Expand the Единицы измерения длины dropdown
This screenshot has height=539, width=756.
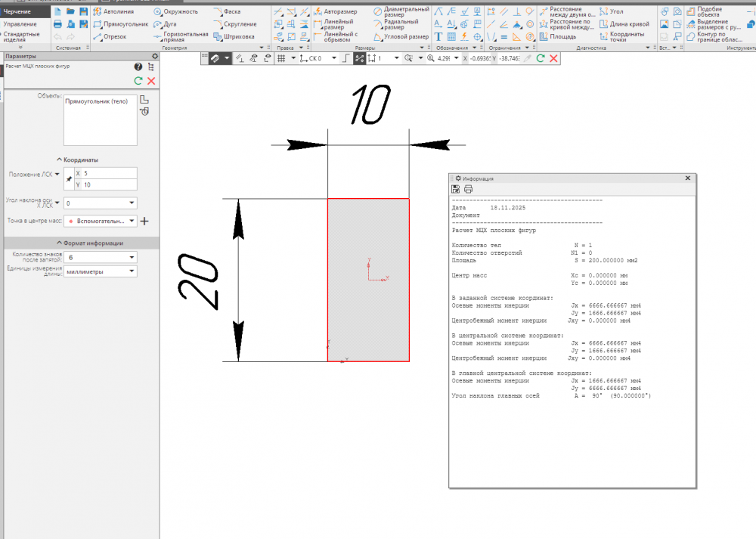pyautogui.click(x=132, y=271)
